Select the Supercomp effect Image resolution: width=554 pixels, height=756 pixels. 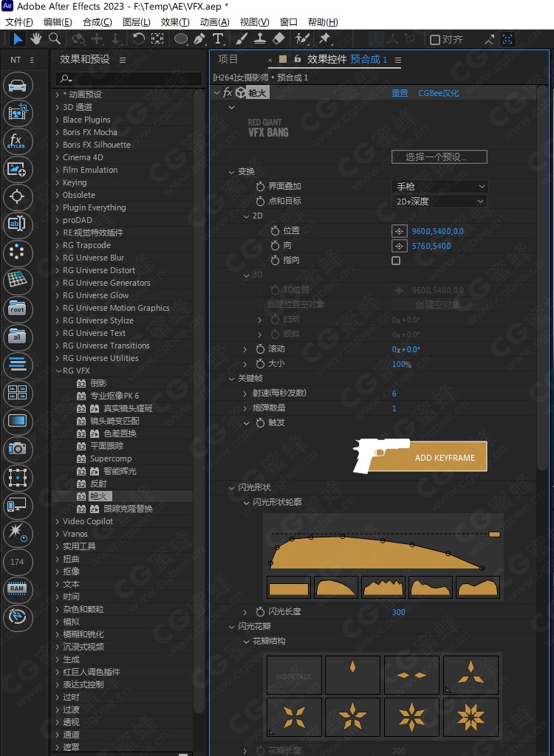(111, 458)
